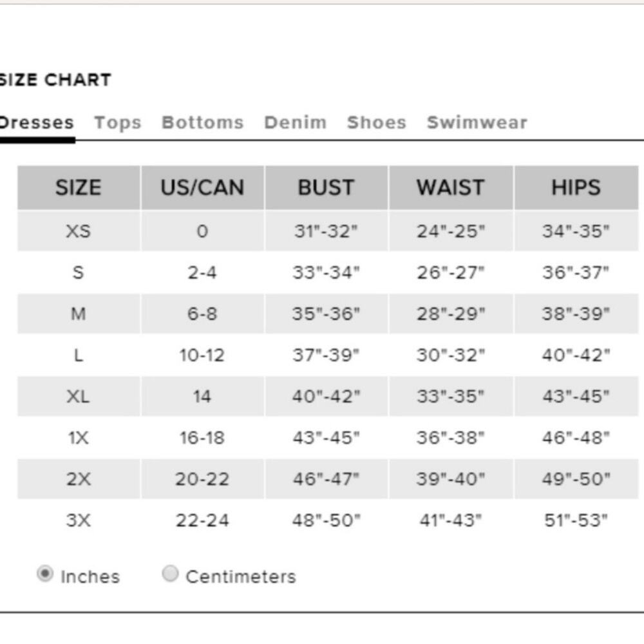Click the SIZE column header
This screenshot has width=644, height=644.
coord(79,187)
